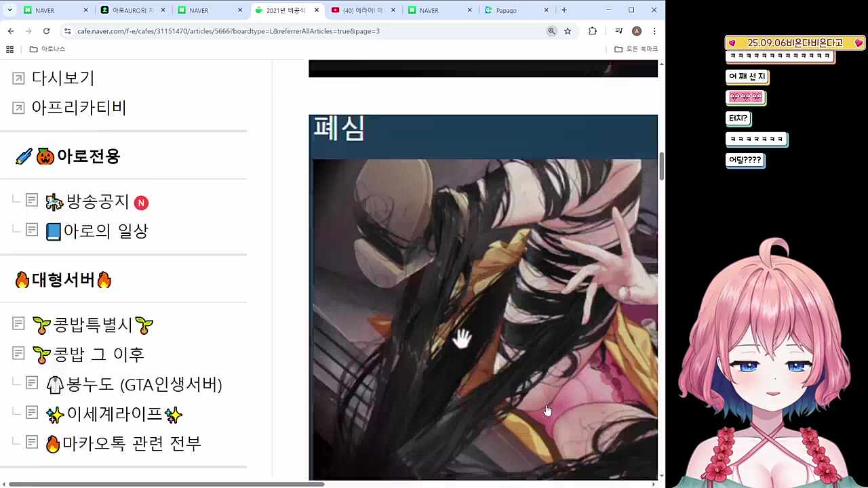Click the red N badge next to 방송공지
This screenshot has height=488, width=868.
tap(141, 202)
